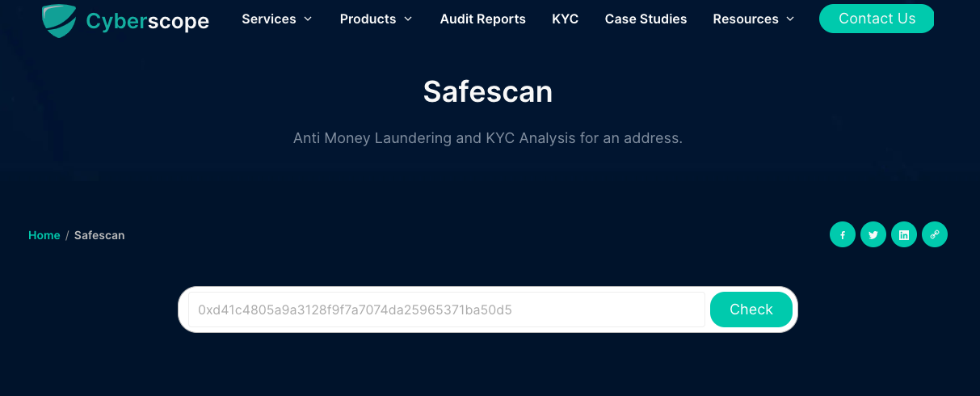
Task: Expand the Resources dropdown menu
Action: tap(754, 19)
